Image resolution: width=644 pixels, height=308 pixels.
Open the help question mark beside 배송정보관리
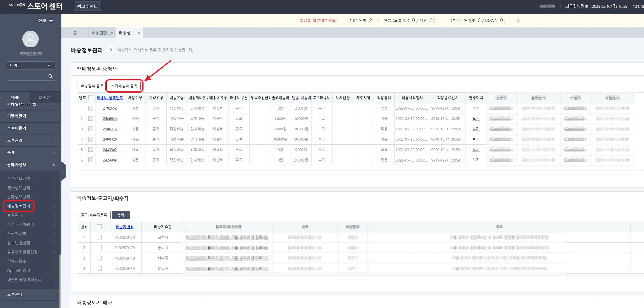click(x=110, y=50)
